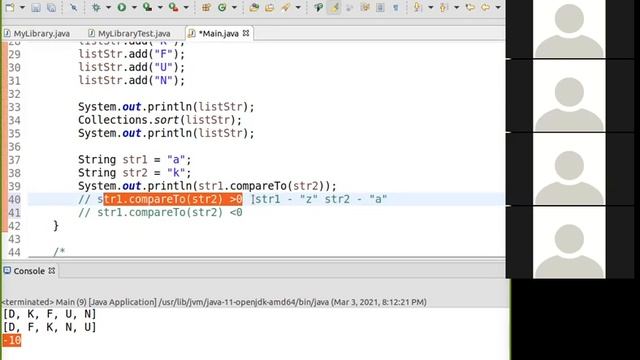Click the println compareTo line 39
640x360 pixels.
207,186
